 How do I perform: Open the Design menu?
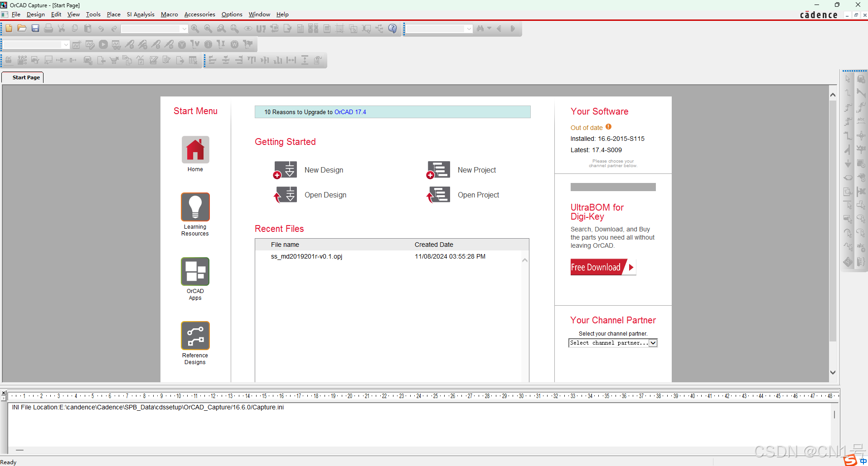36,14
